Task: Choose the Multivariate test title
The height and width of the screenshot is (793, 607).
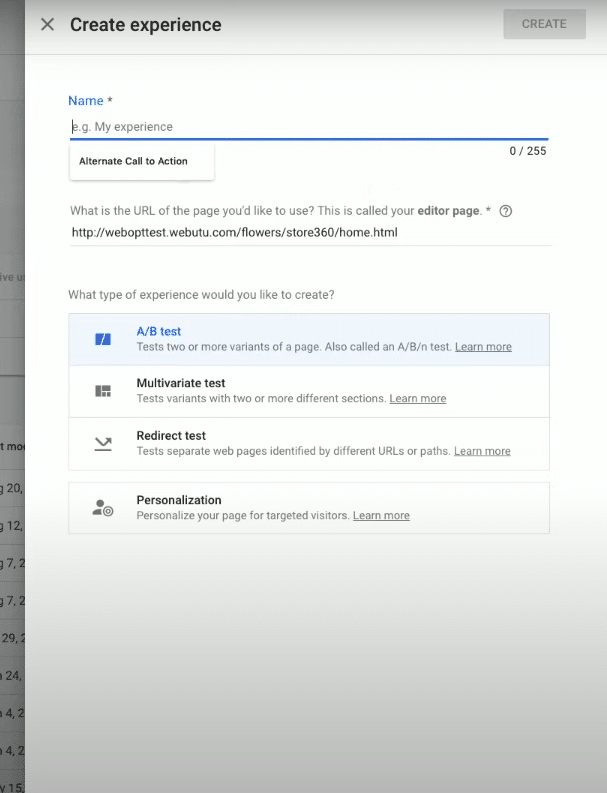Action: (181, 383)
